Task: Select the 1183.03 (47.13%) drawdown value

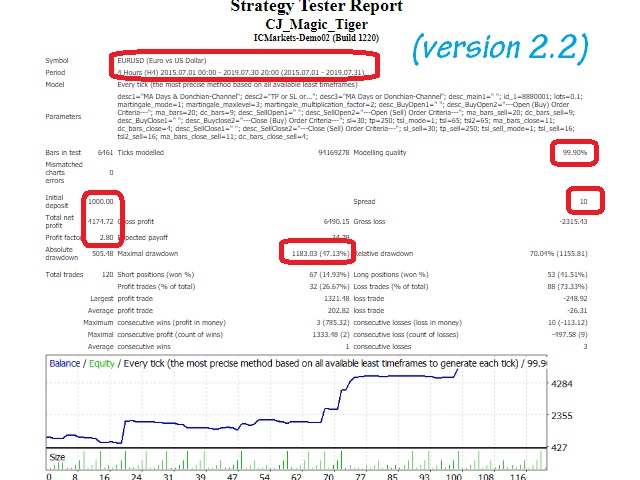Action: click(320, 253)
